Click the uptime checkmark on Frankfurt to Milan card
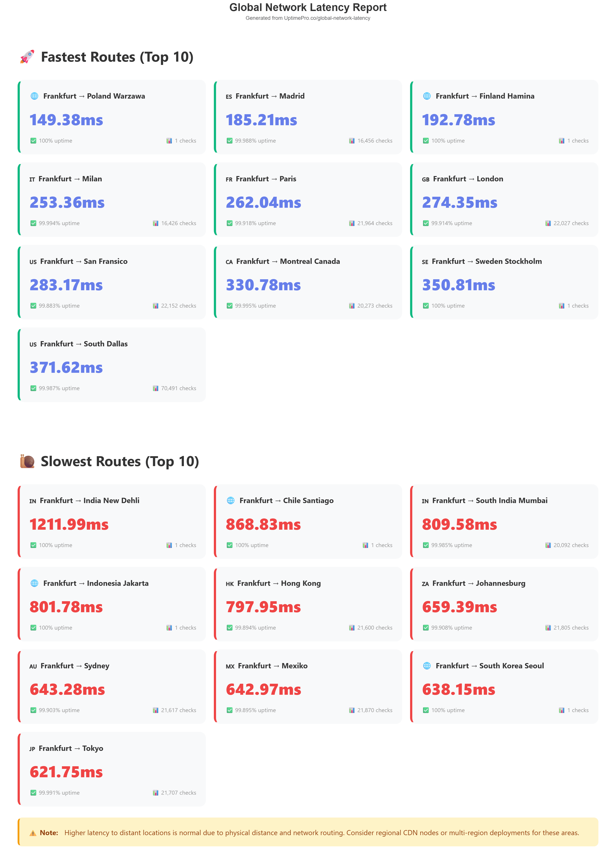Viewport: 616px width, 849px height. (x=33, y=223)
